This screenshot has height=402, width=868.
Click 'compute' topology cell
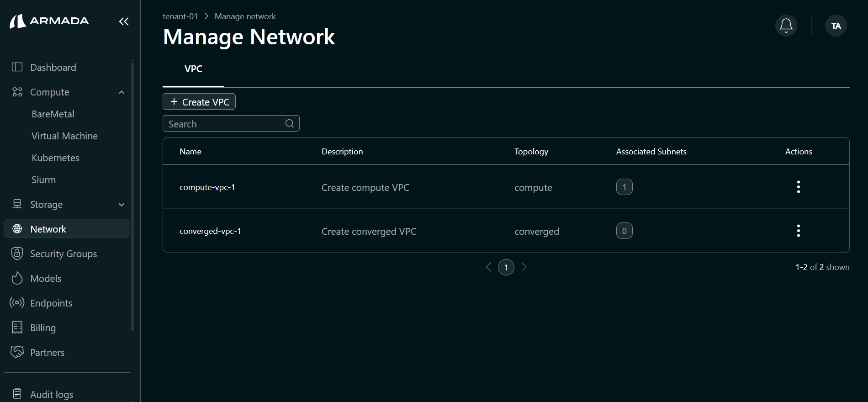(533, 188)
